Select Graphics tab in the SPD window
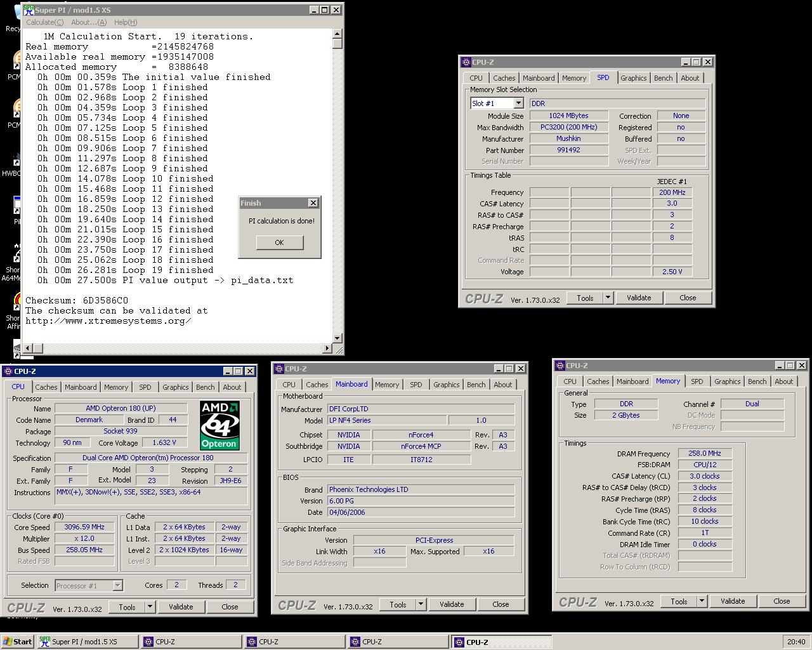 tap(634, 78)
